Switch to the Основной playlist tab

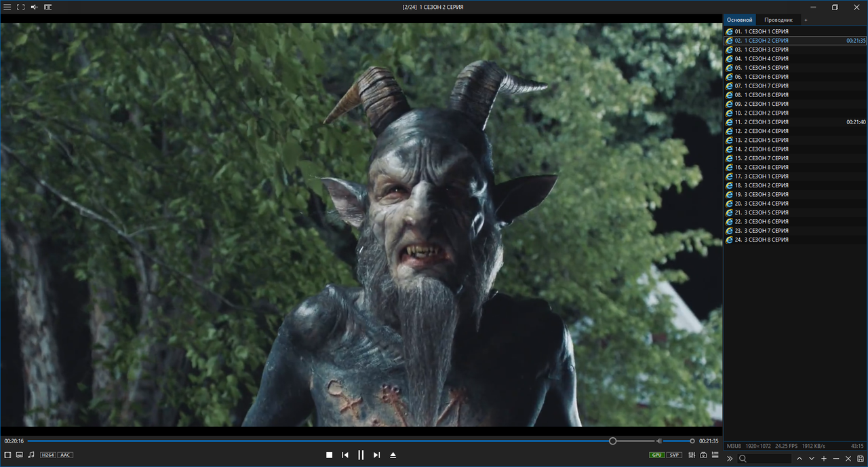coord(740,20)
